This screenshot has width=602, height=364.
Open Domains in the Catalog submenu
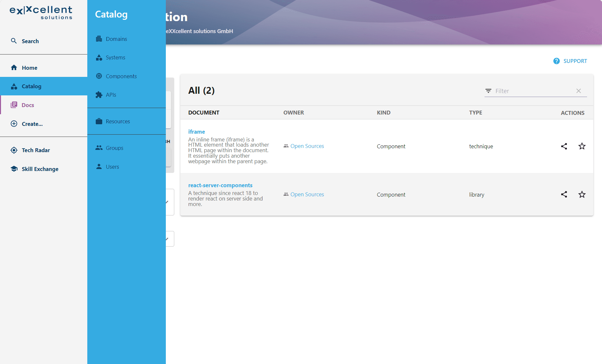point(127,39)
